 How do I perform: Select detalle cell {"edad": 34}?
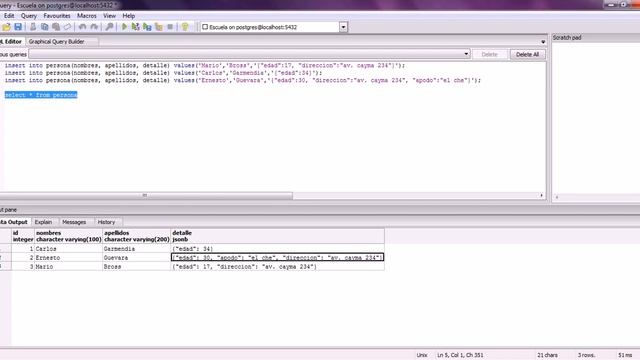click(x=277, y=249)
